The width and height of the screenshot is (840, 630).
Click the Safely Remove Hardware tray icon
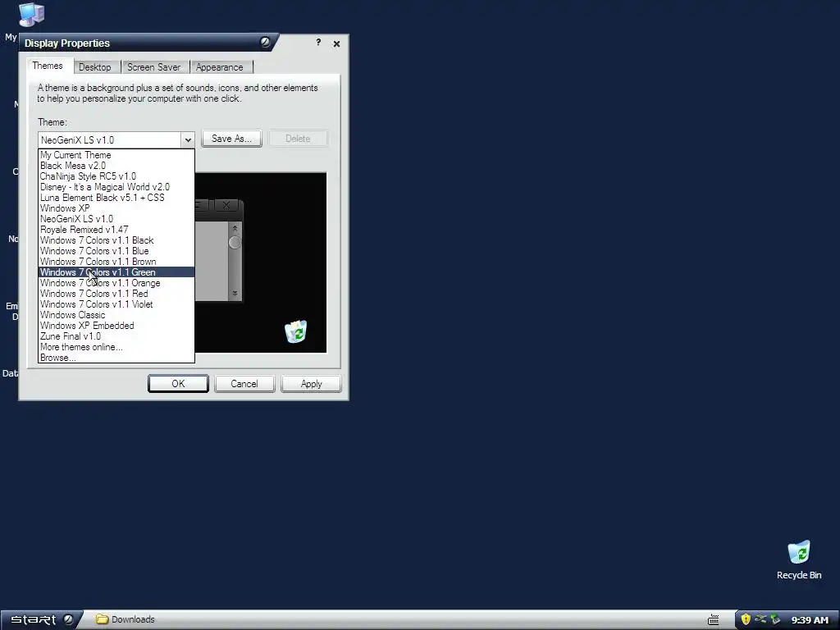776,620
